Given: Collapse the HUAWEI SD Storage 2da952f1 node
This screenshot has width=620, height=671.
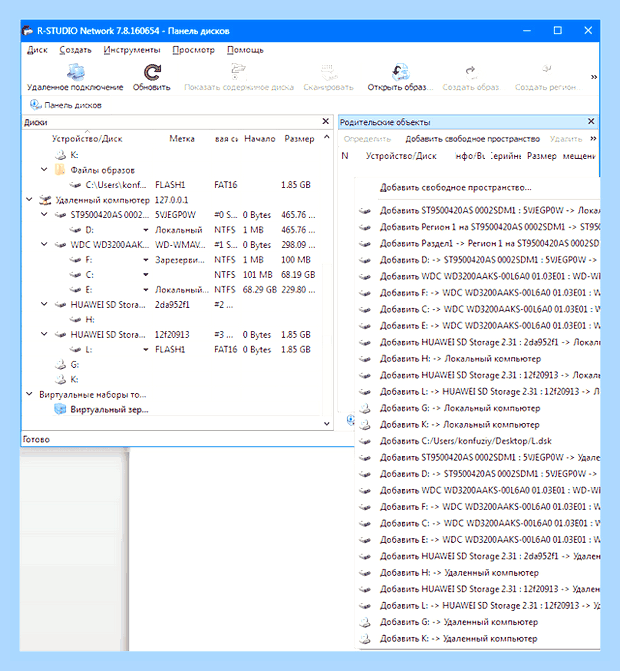Looking at the screenshot, I should click(44, 305).
